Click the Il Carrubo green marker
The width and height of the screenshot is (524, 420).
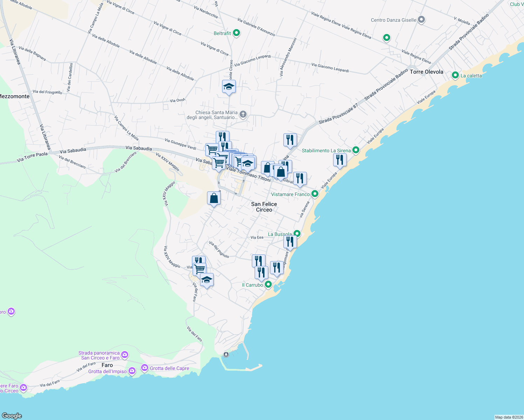coord(268,285)
